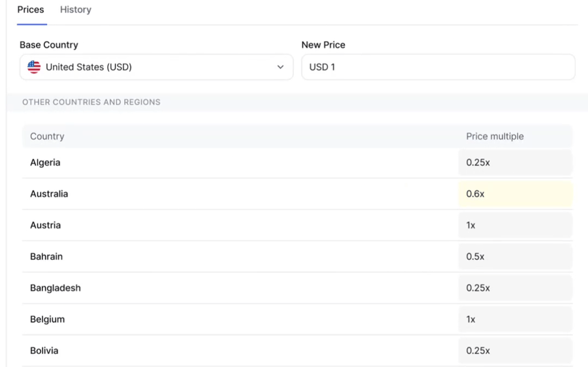Screen dimensions: 588x367
Task: Click the Bangladesh country name
Action: [x=56, y=288]
